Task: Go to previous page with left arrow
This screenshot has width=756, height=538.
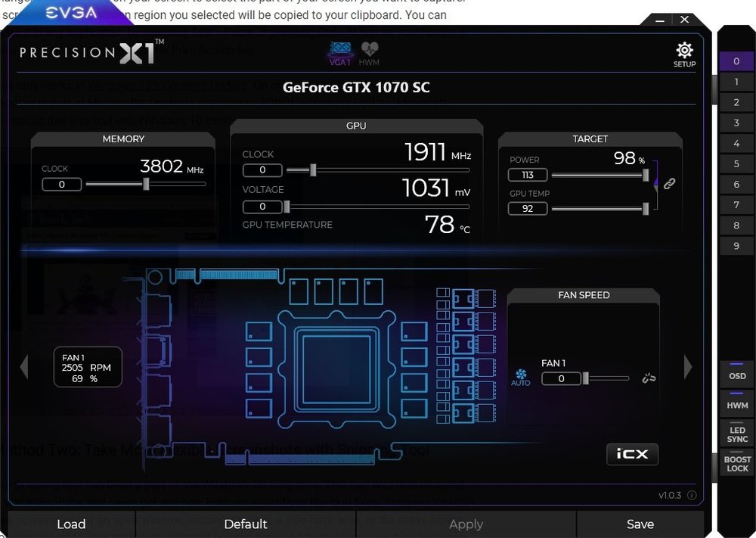Action: click(24, 367)
